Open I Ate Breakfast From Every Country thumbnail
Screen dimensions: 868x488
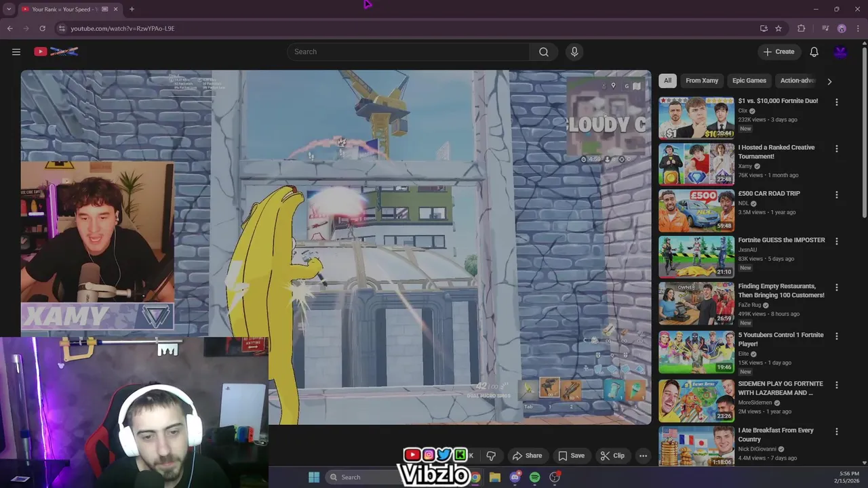[x=696, y=445]
